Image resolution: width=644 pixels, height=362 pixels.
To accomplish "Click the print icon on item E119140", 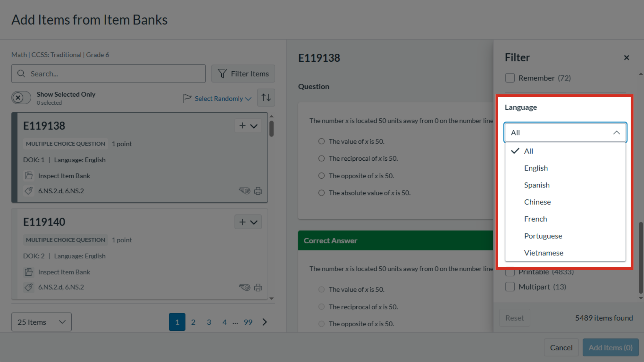I will click(258, 287).
